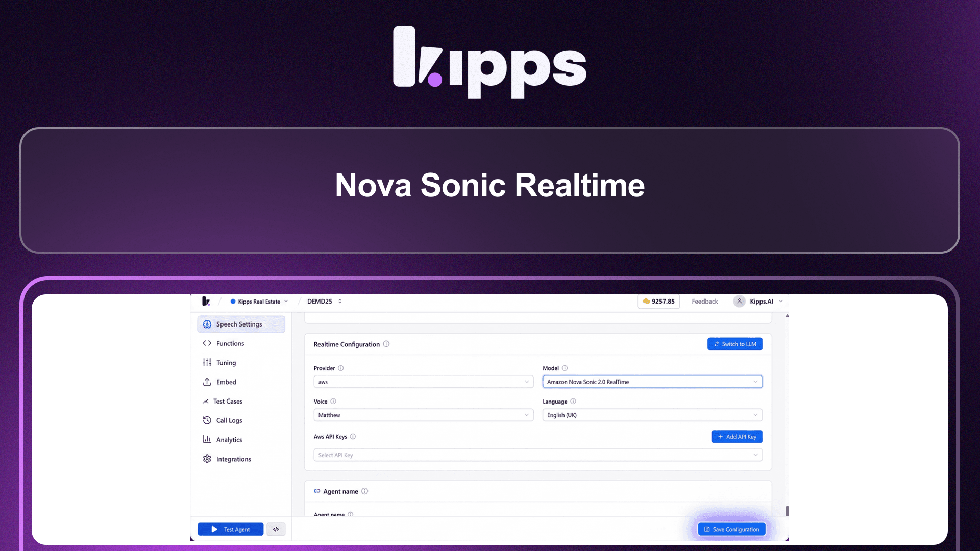Click the credits coin balance 9257.85

tap(658, 302)
